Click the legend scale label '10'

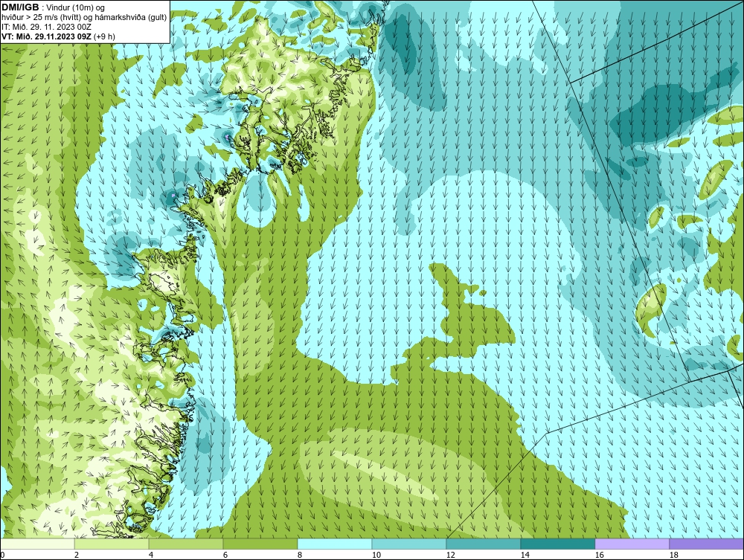click(x=376, y=555)
